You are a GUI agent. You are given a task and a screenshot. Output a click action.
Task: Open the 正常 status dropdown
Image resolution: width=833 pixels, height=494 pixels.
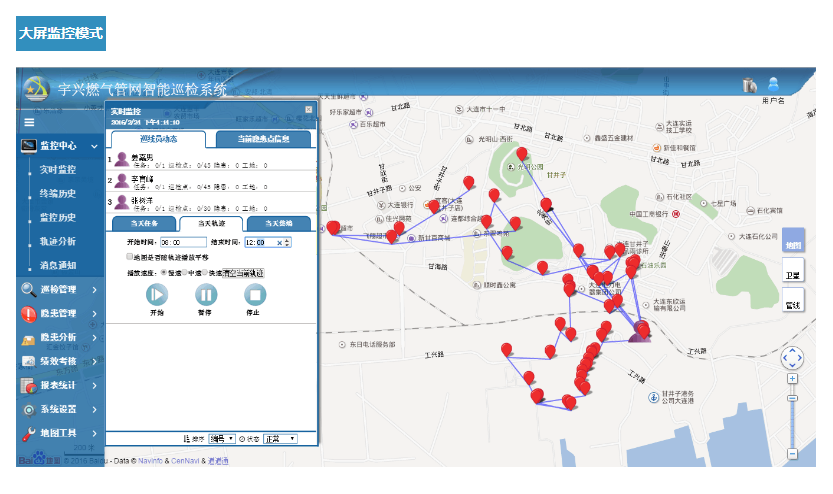point(279,438)
